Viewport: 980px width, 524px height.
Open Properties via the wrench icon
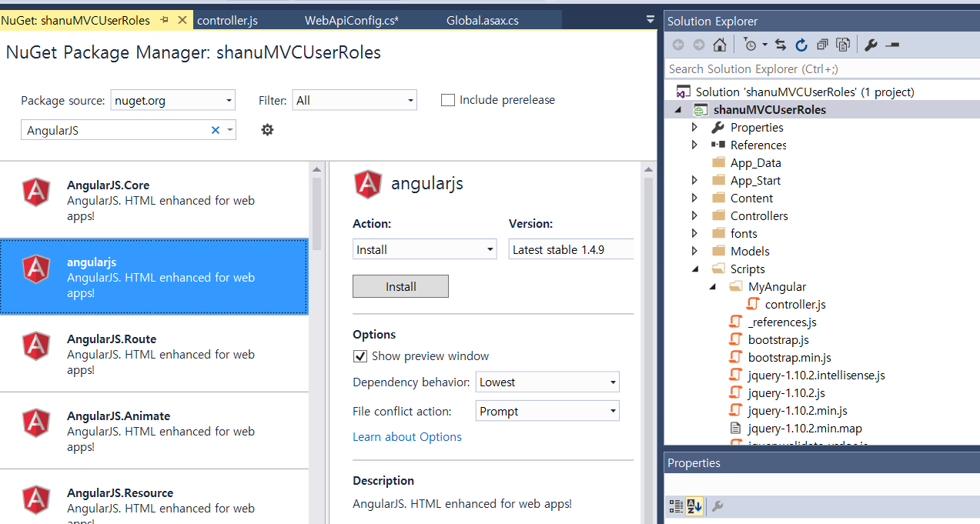871,45
